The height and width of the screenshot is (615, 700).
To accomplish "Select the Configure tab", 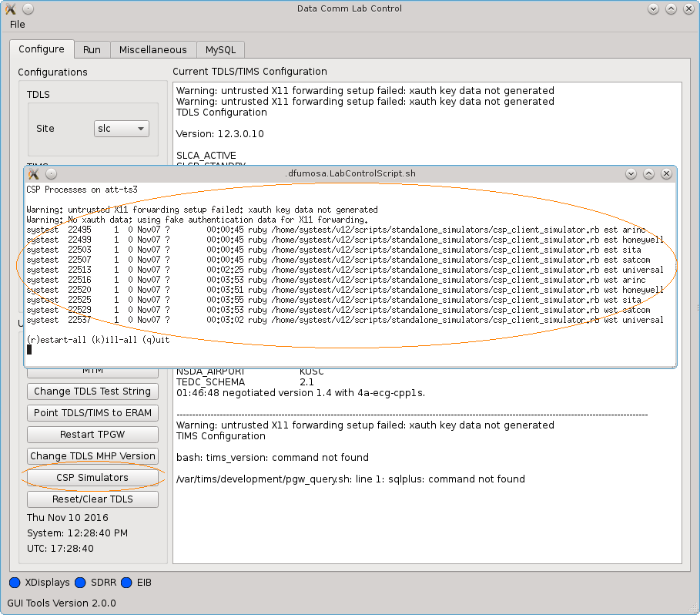I will 42,49.
